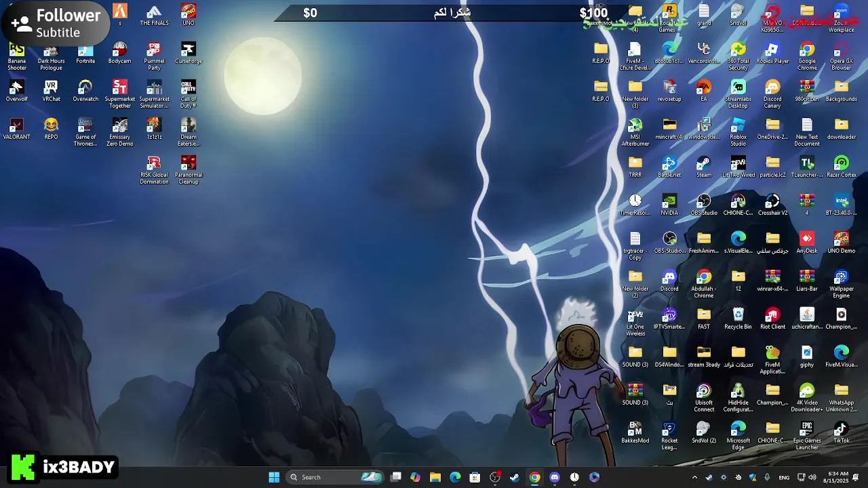
Task: Launch BakkesMod desktop icon
Action: pos(635,433)
